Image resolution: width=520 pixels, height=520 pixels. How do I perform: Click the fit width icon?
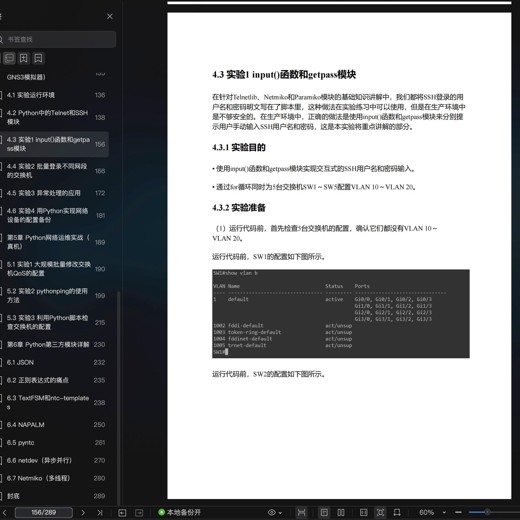(301, 512)
